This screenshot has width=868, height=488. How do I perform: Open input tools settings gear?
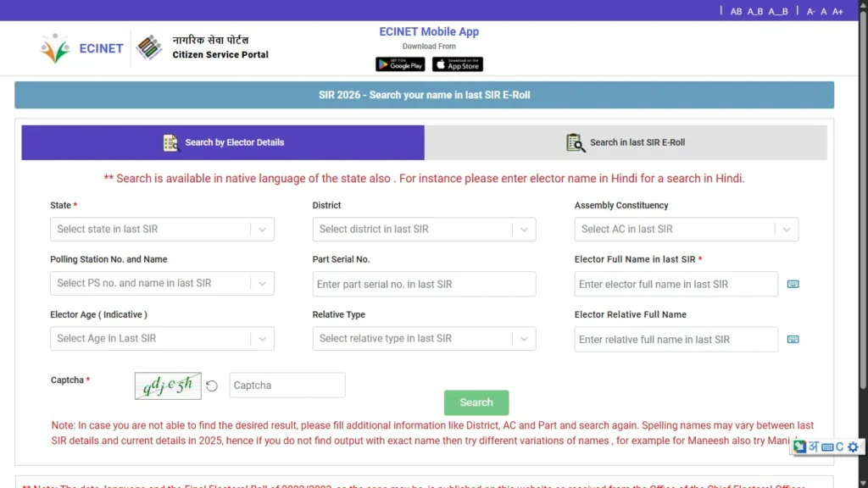pos(853,446)
